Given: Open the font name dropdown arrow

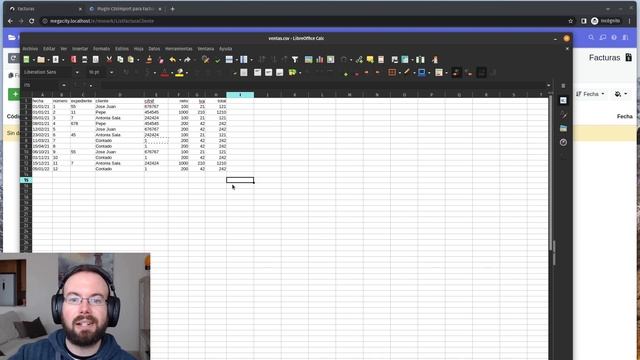Looking at the screenshot, I should tap(77, 72).
